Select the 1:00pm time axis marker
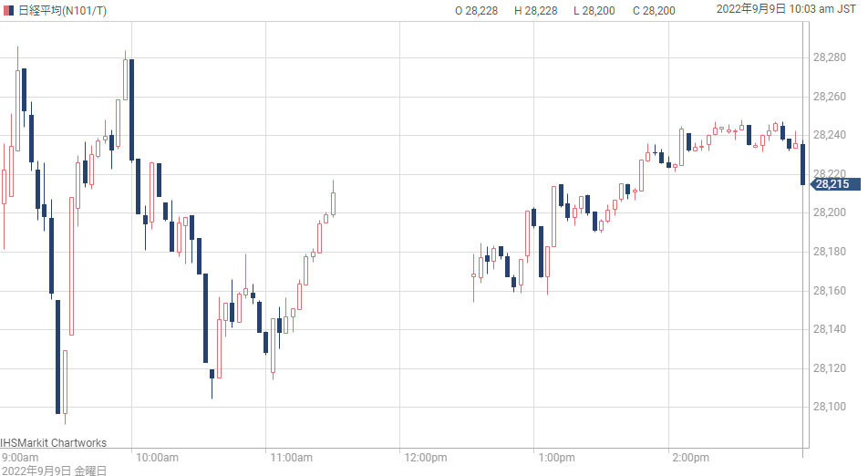The image size is (868, 476). click(x=557, y=457)
